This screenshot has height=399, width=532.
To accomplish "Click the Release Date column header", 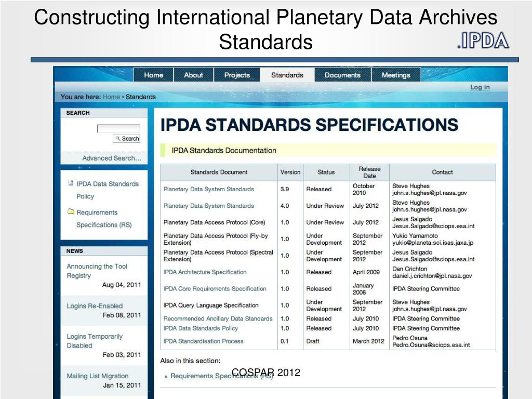I will tap(369, 172).
